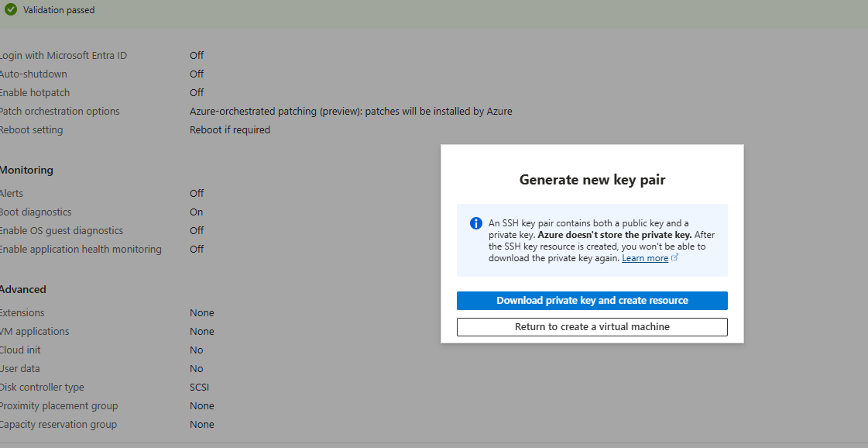Screen dimensions: 868x448
Task: Click the Proximity placement group label
Action: pyautogui.click(x=59, y=405)
